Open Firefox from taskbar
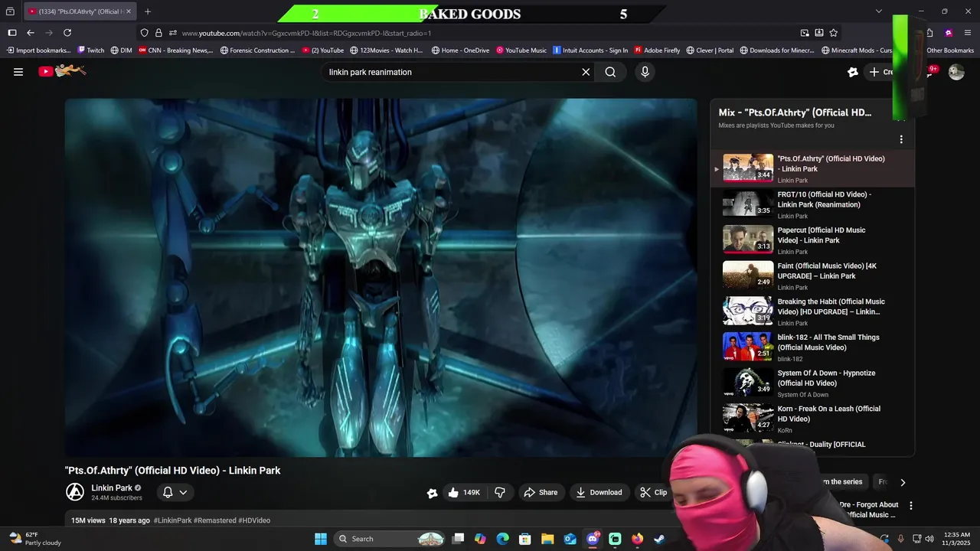Viewport: 980px width, 551px height. coord(637,539)
